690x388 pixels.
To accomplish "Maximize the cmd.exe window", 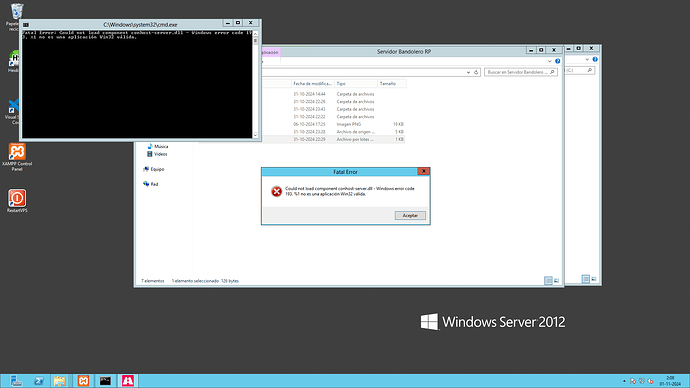I will tap(238, 23).
